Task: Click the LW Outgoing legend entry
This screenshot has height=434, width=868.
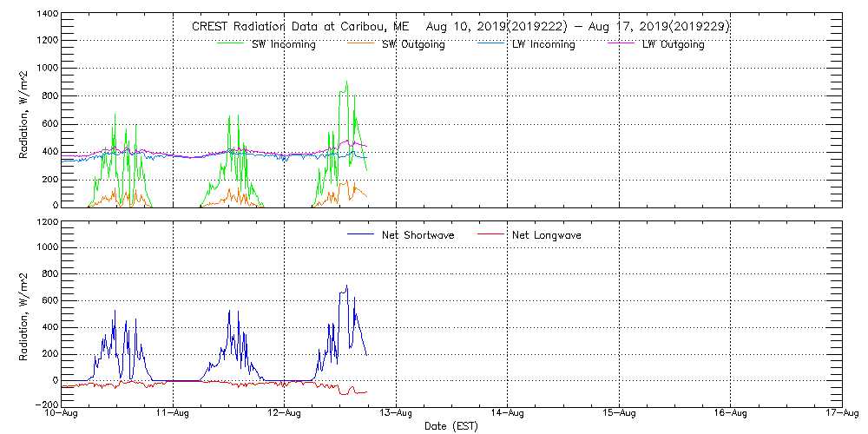Action: [673, 45]
